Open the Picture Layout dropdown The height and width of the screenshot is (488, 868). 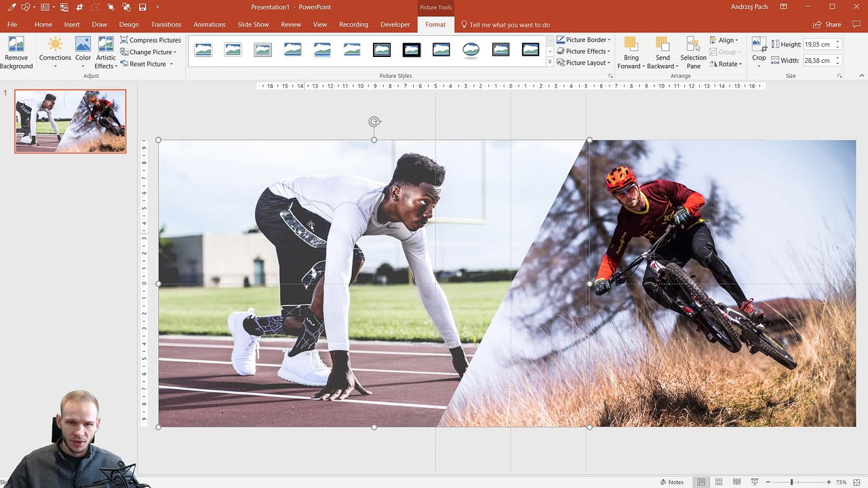point(583,63)
